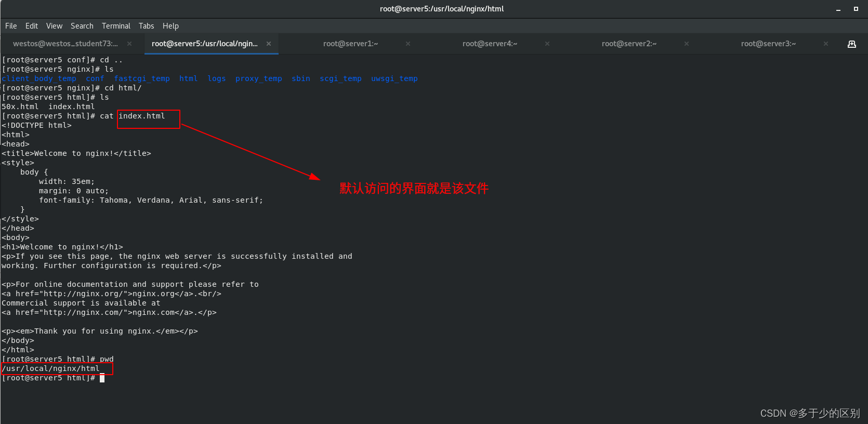
Task: Switch to the root@server1 tab
Action: coord(351,44)
